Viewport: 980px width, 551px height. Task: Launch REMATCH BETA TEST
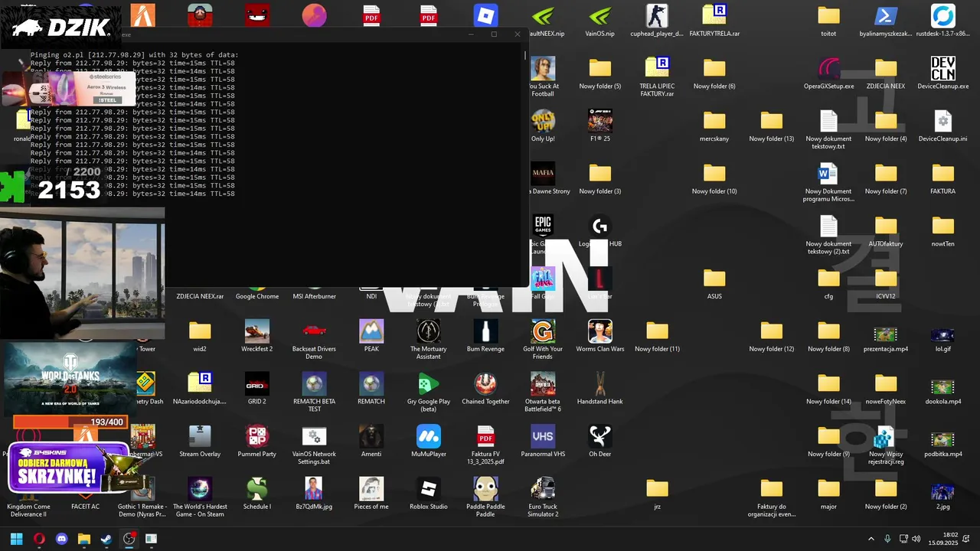314,393
